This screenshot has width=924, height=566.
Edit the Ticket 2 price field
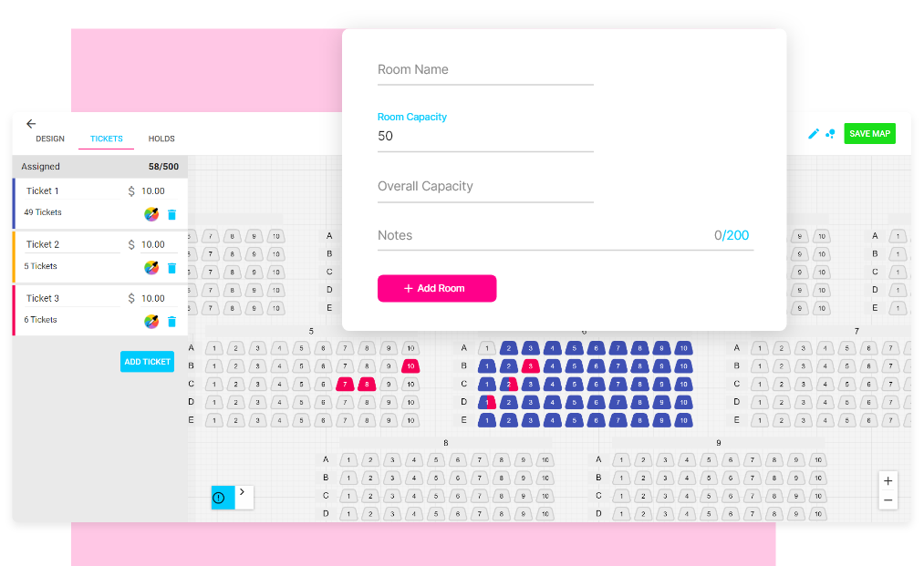pyautogui.click(x=153, y=244)
